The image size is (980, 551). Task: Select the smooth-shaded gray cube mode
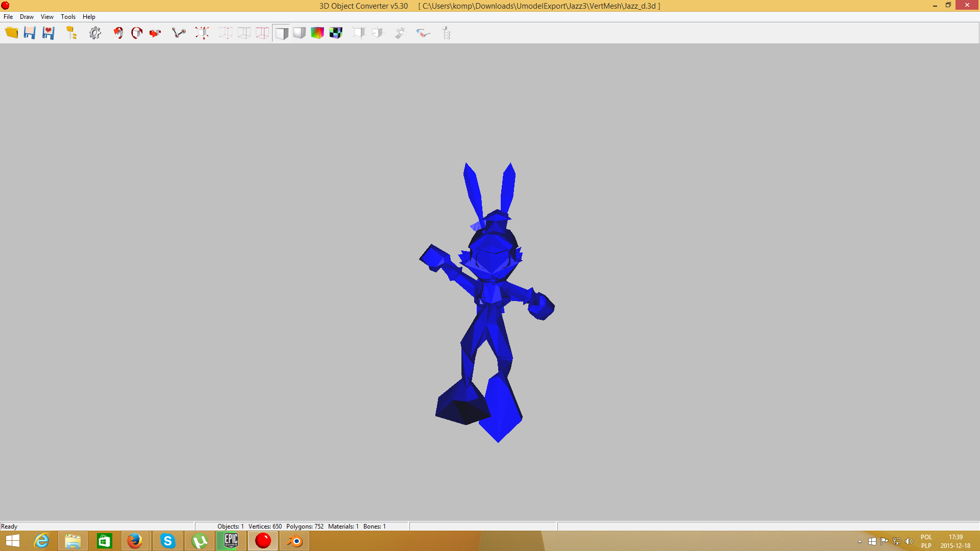coord(299,33)
